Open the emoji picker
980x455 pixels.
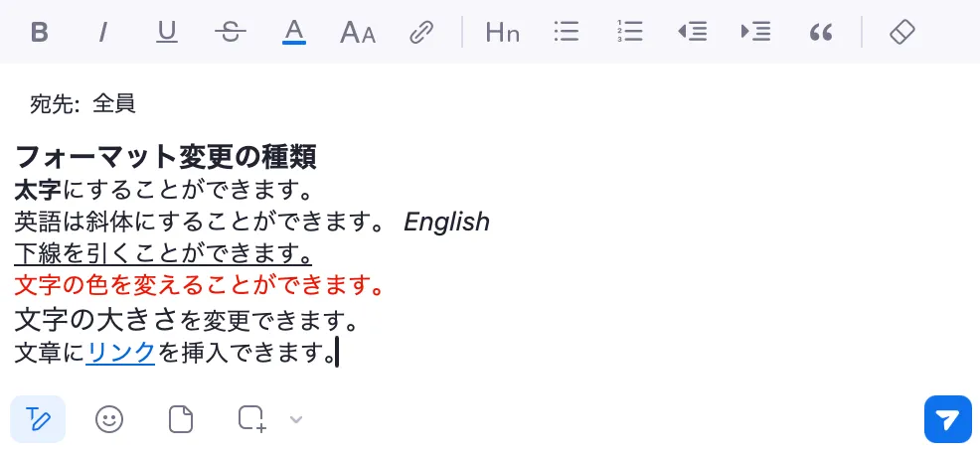click(109, 419)
